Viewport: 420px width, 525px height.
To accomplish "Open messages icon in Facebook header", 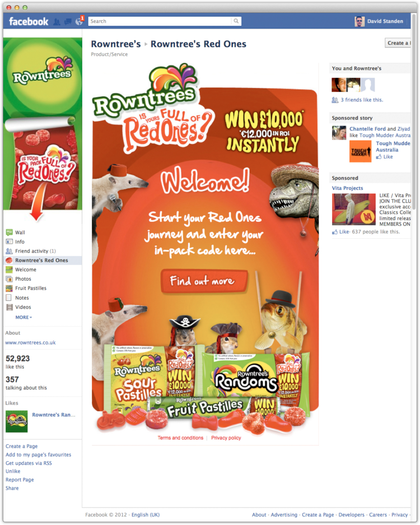I will 68,22.
